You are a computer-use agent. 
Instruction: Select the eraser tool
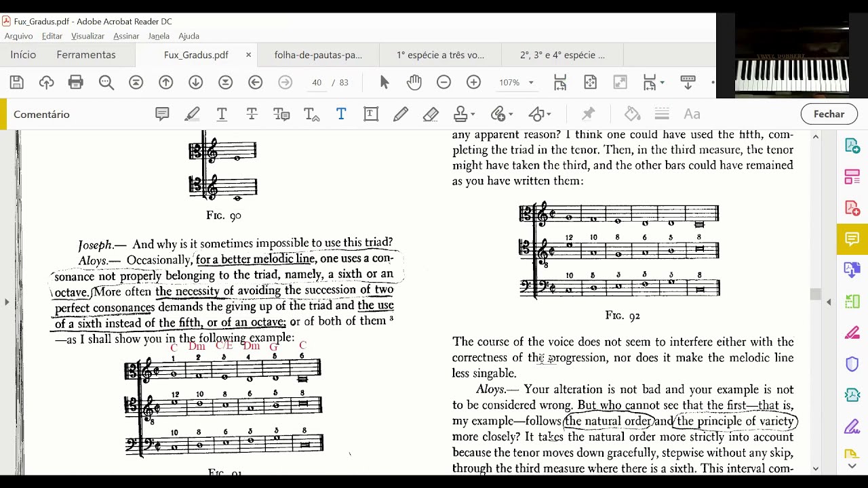tap(431, 114)
